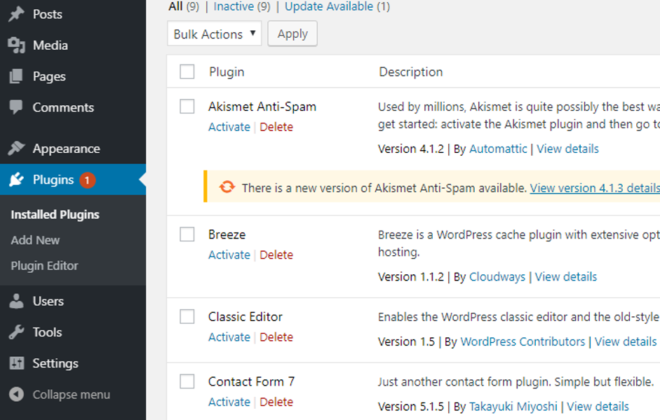
Task: Open the Posts menu
Action: tap(47, 14)
